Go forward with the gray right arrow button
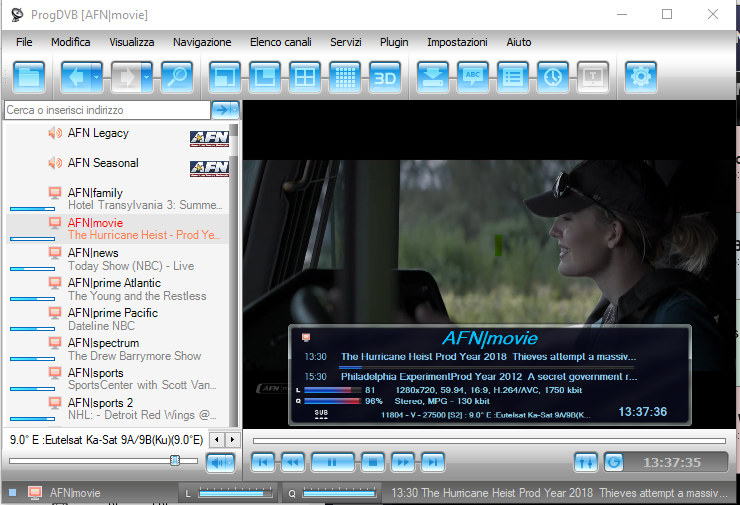This screenshot has width=740, height=505. 126,77
